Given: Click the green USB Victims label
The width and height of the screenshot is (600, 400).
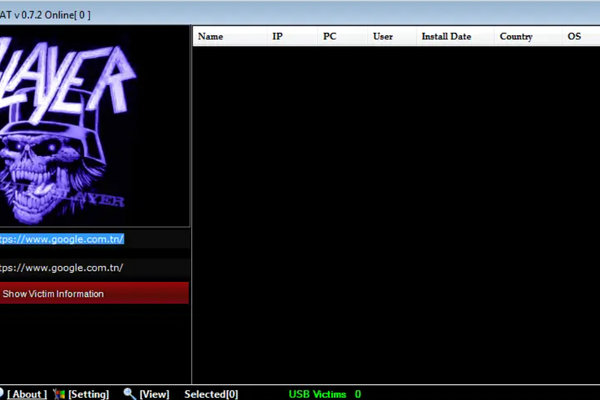Looking at the screenshot, I should (317, 394).
